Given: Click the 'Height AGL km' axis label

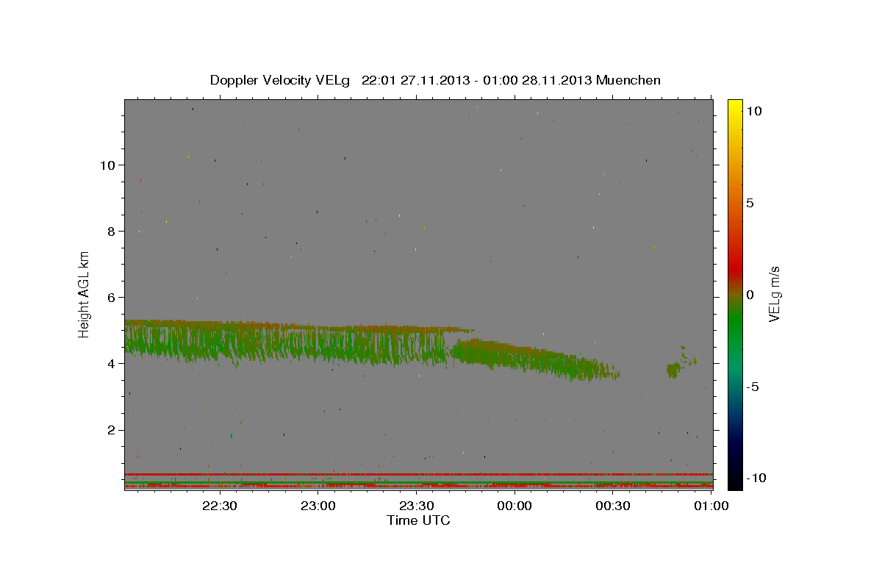Looking at the screenshot, I should tap(85, 294).
